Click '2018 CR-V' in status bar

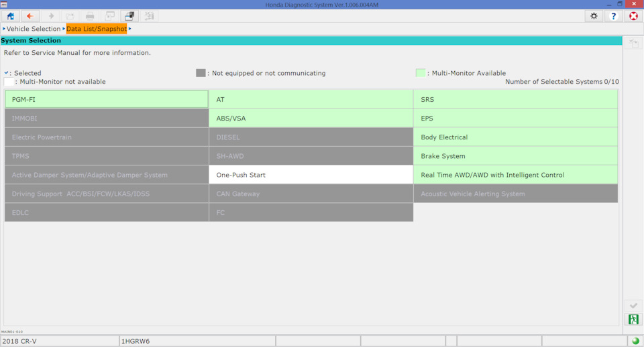19,341
